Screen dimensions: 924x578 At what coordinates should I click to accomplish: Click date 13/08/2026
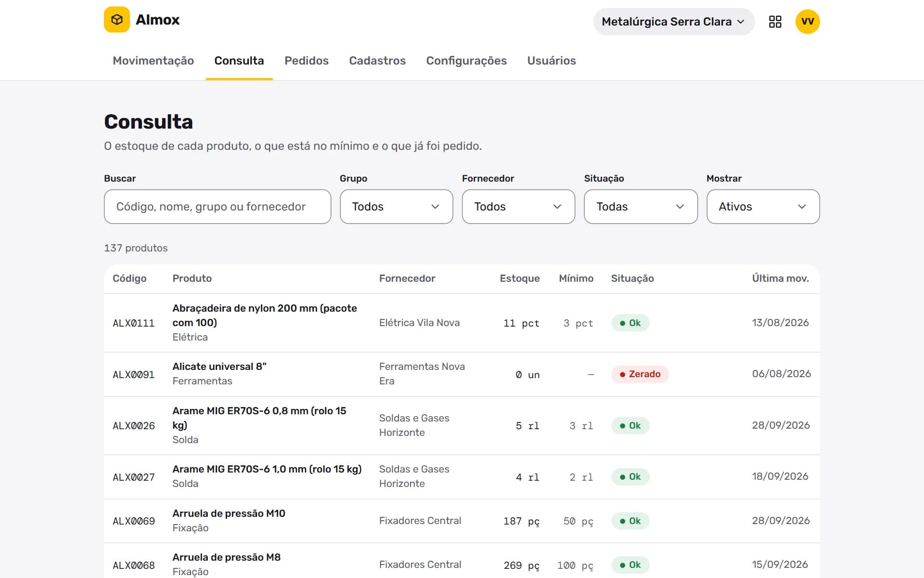pos(780,323)
